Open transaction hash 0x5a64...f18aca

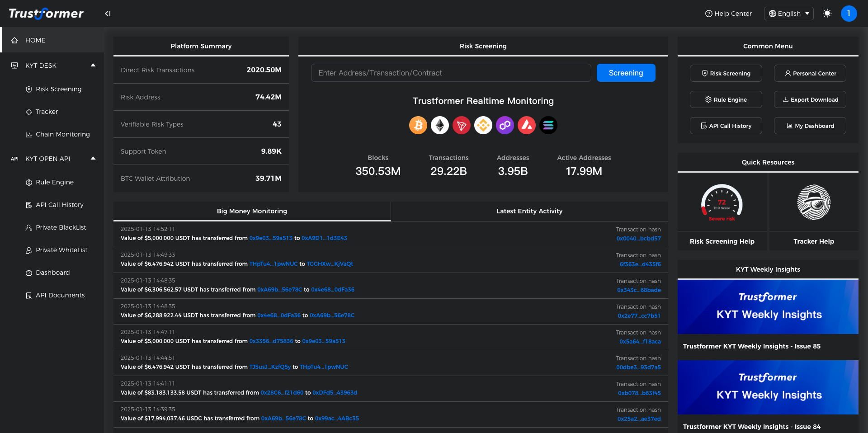point(640,342)
